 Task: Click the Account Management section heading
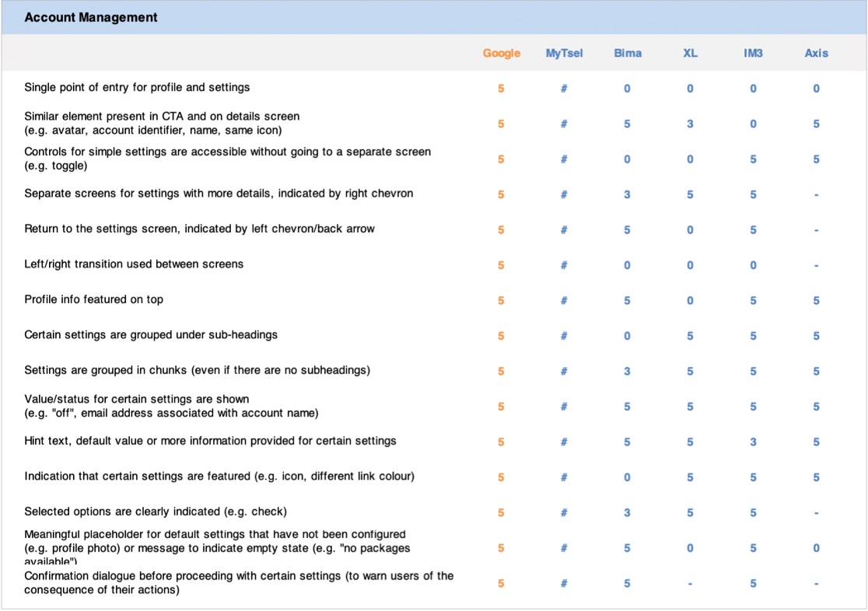tap(91, 17)
